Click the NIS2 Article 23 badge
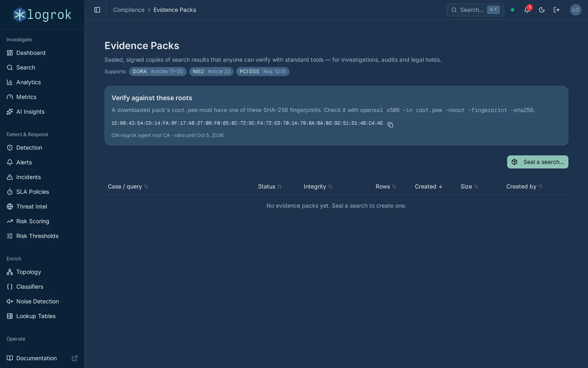This screenshot has height=368, width=588. tap(211, 72)
